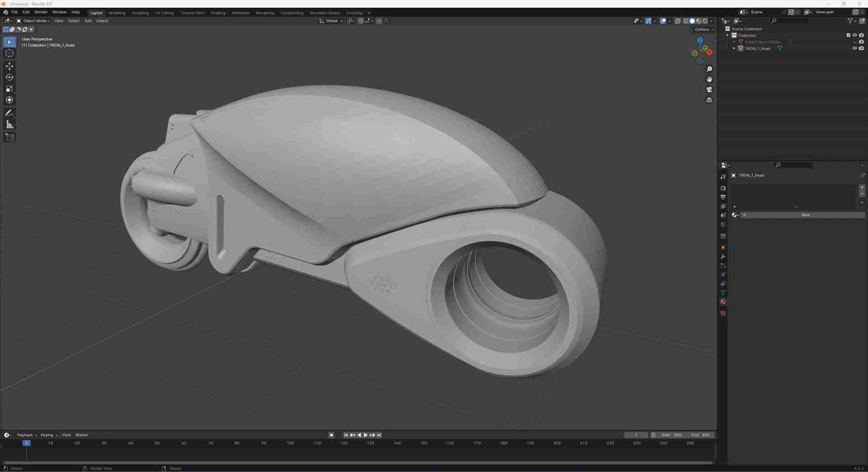Add a material slot with plus button
868x472 pixels.
(x=862, y=187)
